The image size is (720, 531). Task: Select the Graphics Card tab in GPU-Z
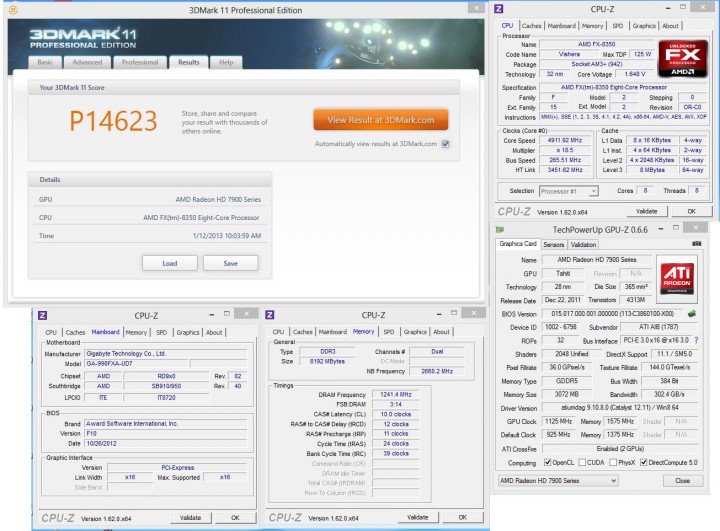tap(518, 244)
